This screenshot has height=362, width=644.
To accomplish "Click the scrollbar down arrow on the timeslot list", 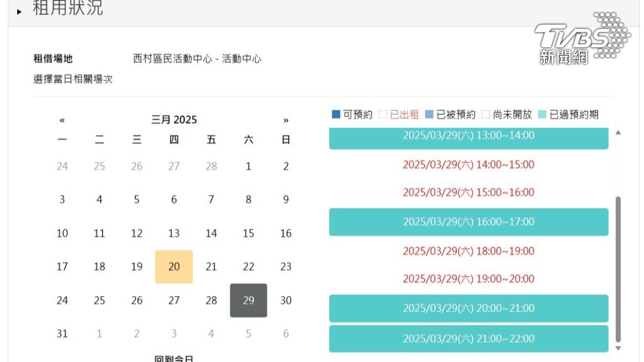I will coord(618,347).
